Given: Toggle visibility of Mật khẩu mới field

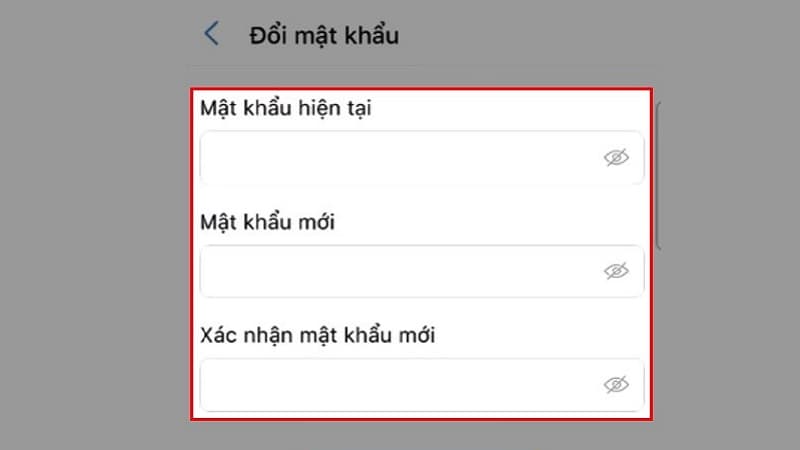Looking at the screenshot, I should (x=616, y=271).
